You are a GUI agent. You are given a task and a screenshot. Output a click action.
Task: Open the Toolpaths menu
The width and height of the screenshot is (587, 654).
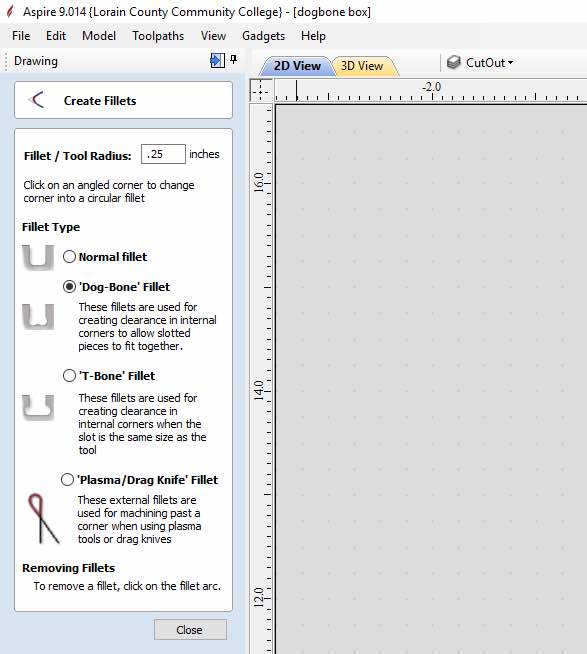click(x=158, y=36)
